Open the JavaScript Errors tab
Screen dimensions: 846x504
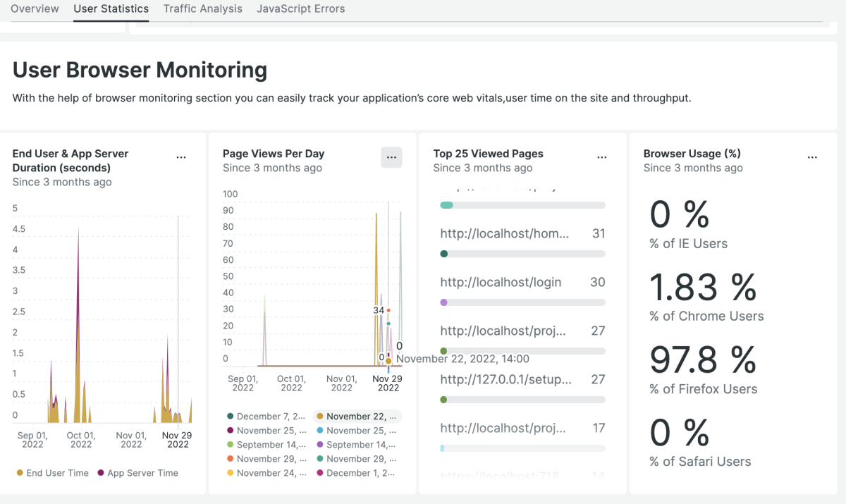[x=300, y=9]
